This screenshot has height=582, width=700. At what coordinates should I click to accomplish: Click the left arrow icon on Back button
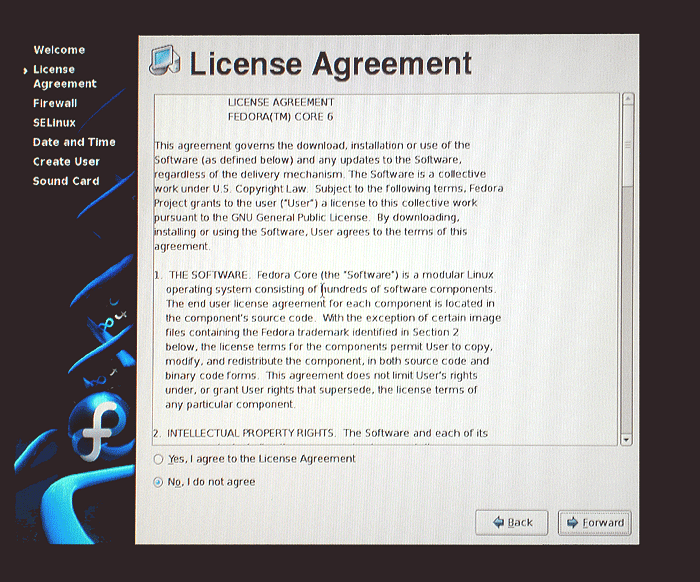click(498, 522)
